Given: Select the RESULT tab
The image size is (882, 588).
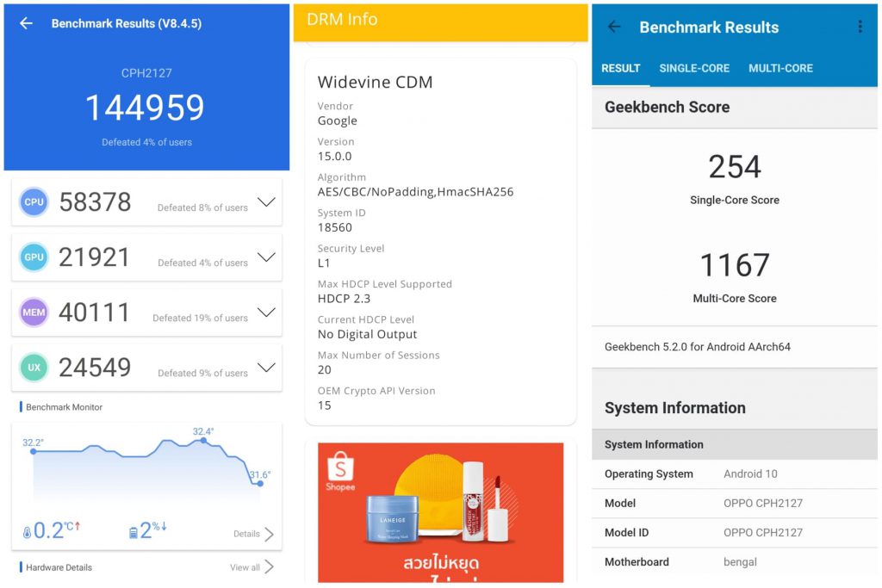Looking at the screenshot, I should 620,68.
